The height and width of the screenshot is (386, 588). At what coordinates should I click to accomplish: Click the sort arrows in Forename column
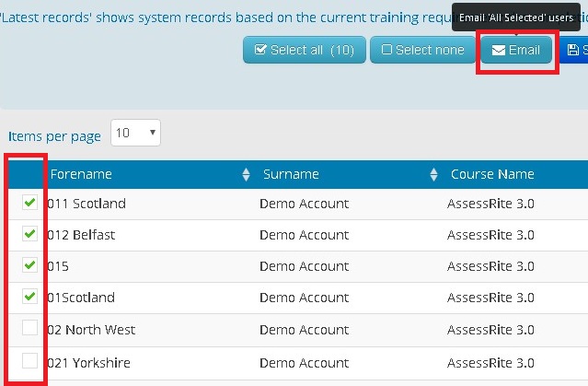coord(246,175)
